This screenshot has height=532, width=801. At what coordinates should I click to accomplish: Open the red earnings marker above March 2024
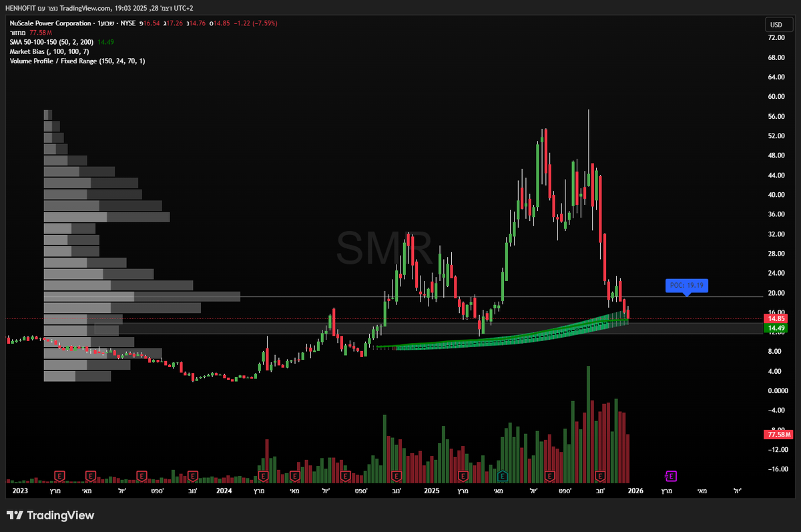(x=262, y=476)
